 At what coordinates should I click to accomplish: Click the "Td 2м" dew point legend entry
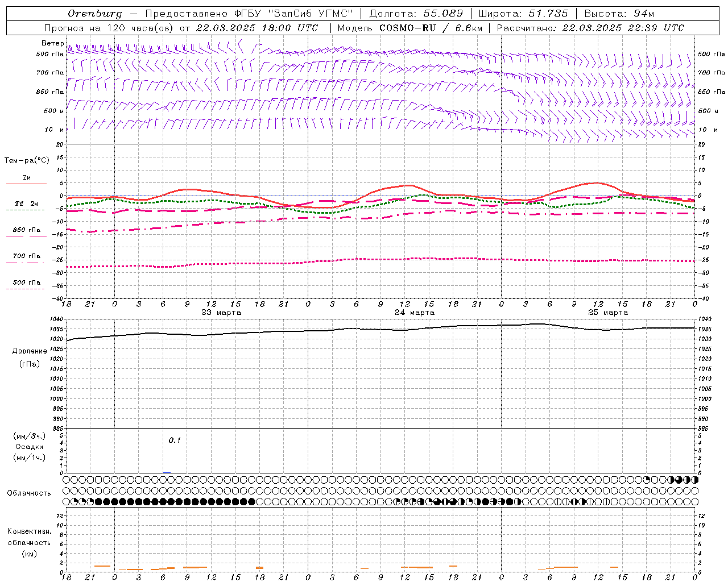point(27,203)
